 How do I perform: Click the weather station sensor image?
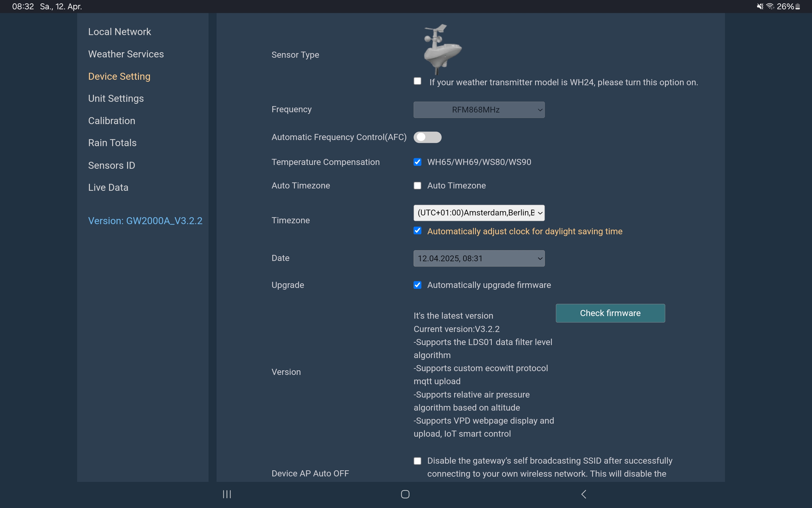pos(442,49)
